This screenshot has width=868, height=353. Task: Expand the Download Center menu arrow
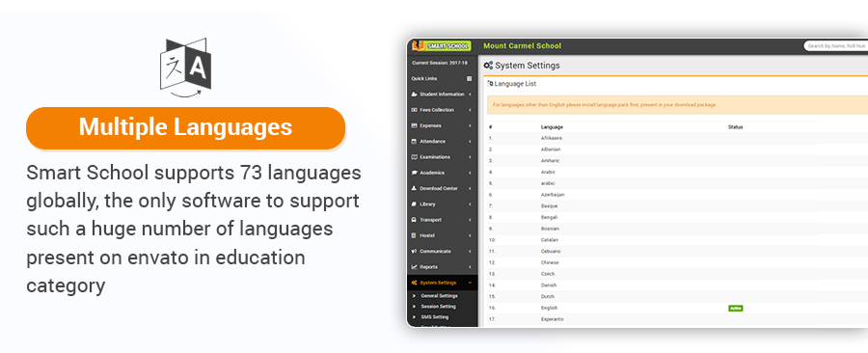[470, 189]
